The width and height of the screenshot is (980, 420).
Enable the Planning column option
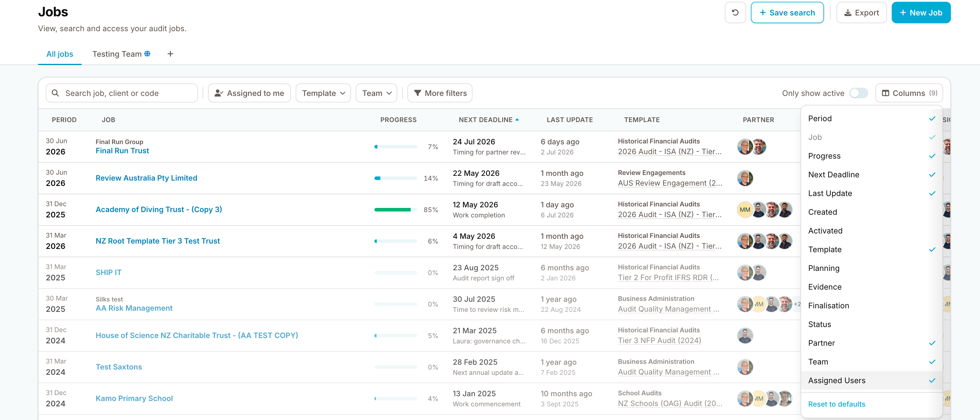[x=871, y=268]
